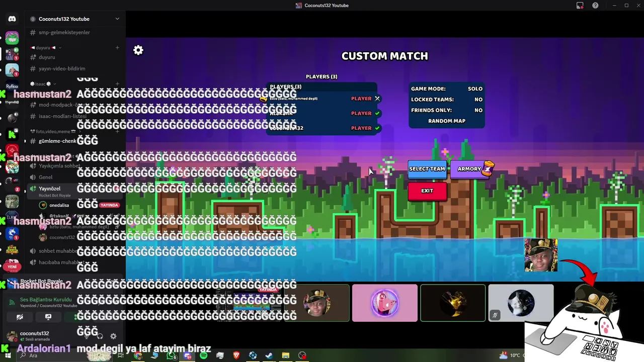Screen dimensions: 644x362
Task: Click the Select Team button
Action: click(427, 169)
